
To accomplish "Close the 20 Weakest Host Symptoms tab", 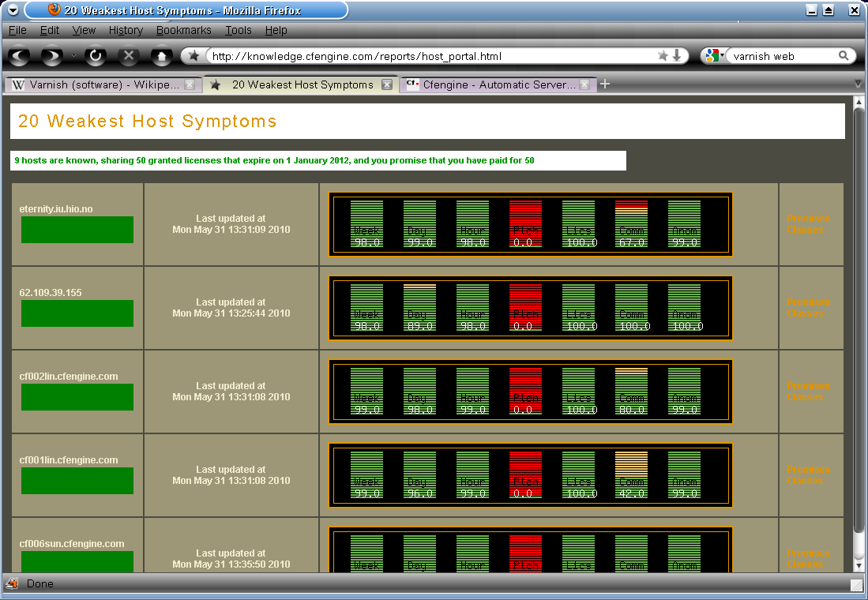I will click(x=387, y=84).
